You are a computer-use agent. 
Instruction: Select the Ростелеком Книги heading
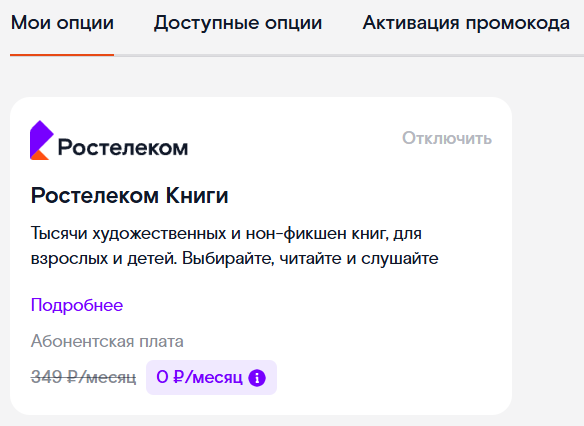pyautogui.click(x=129, y=195)
